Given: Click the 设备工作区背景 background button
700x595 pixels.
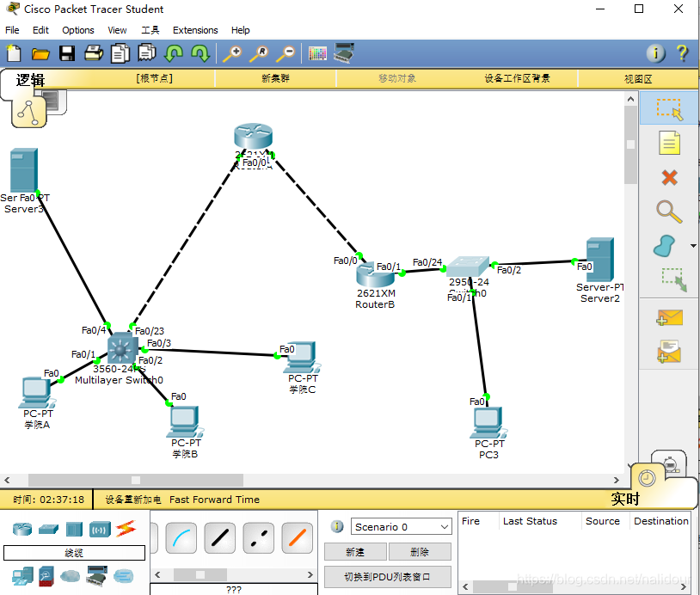Looking at the screenshot, I should [x=518, y=78].
